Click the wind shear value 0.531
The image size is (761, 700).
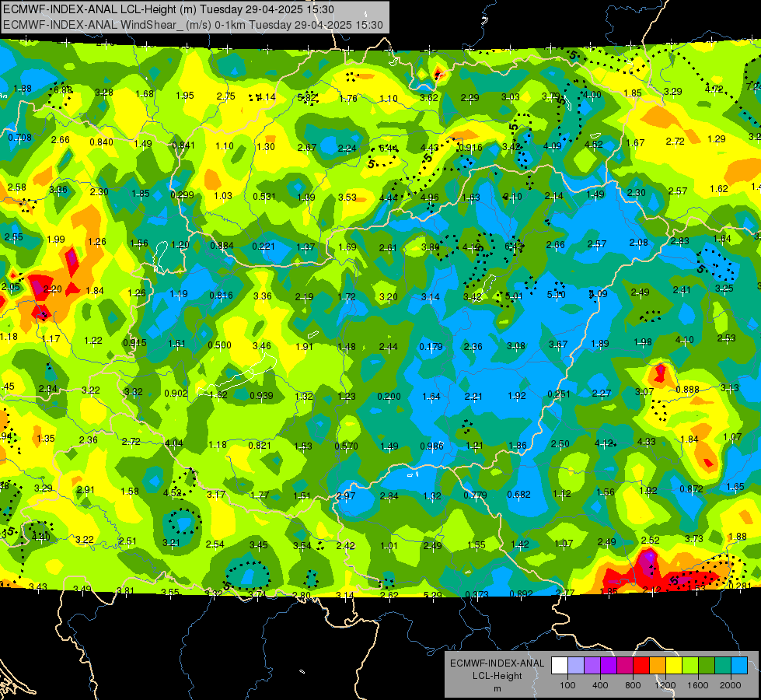point(264,197)
